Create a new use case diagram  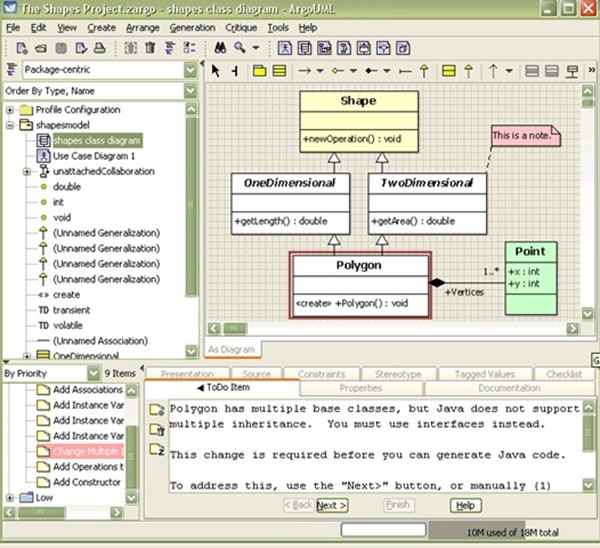coord(285,48)
